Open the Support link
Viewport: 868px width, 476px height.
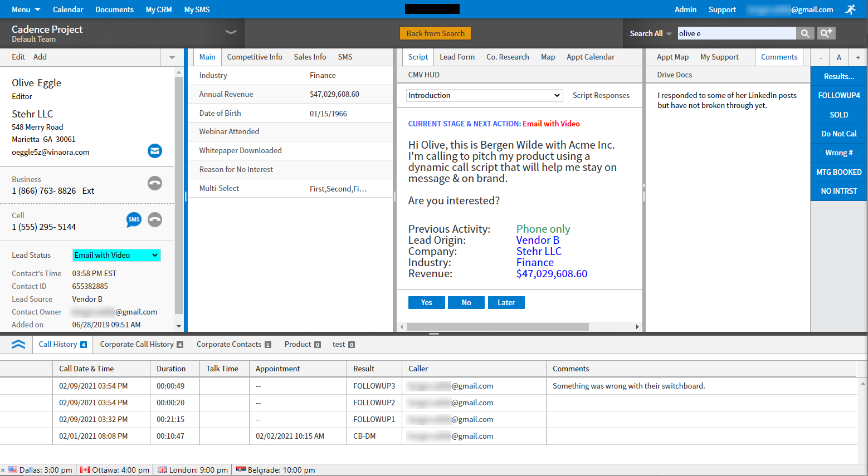coord(722,9)
